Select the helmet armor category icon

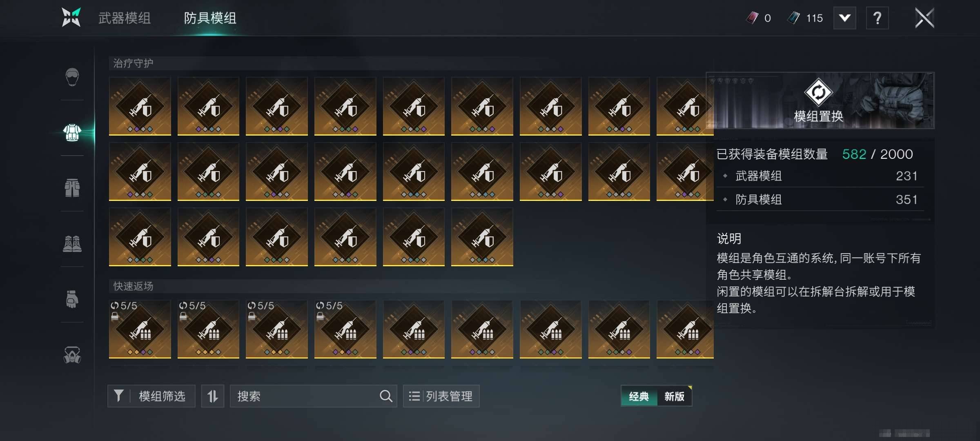coord(72,77)
